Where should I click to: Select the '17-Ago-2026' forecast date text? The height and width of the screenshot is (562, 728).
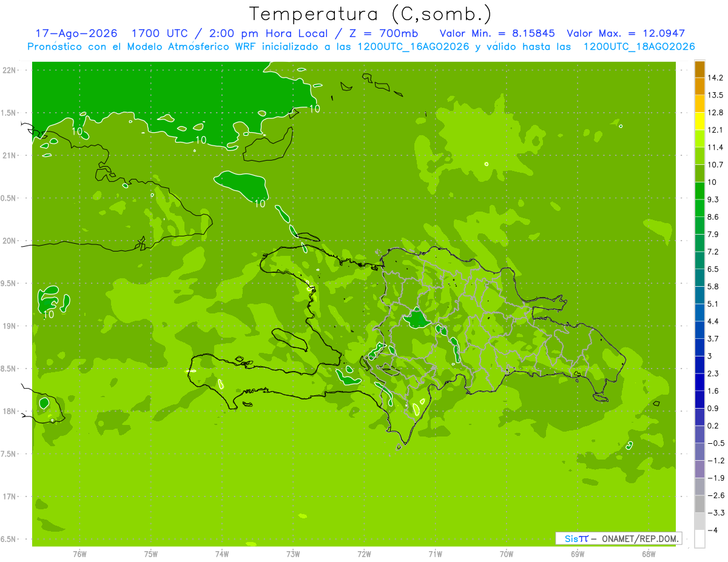[x=75, y=33]
